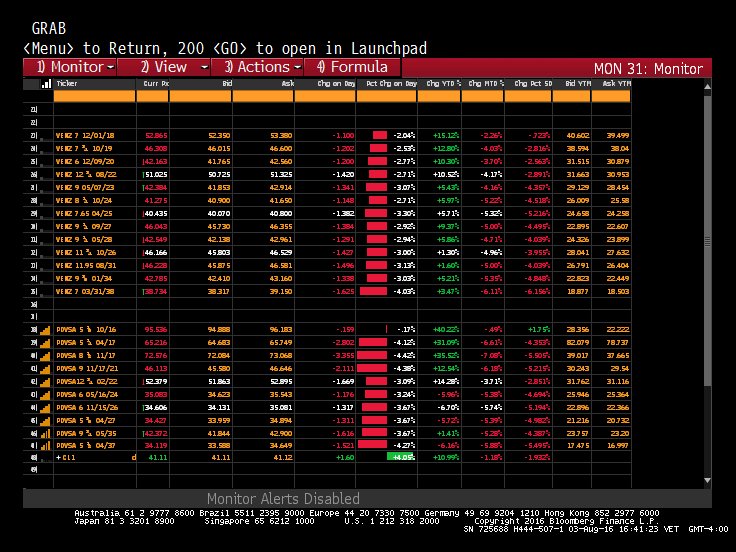Select ticker VENZ 7 03/31/38
This screenshot has width=736, height=552.
[85, 291]
